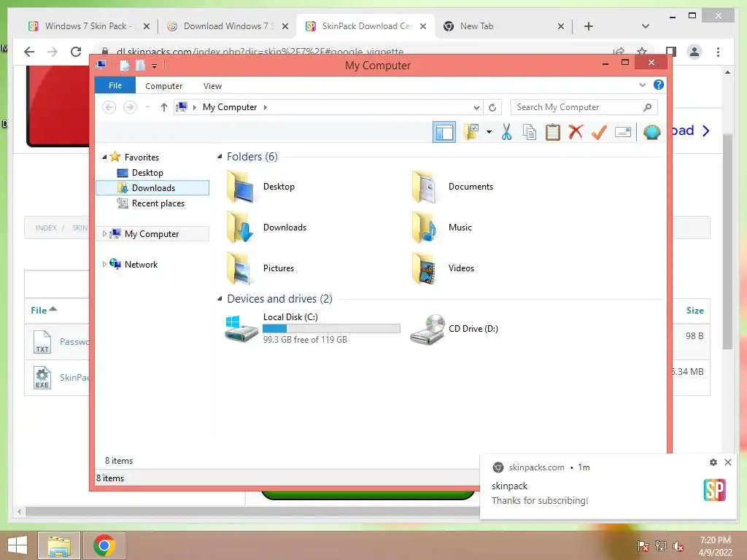The height and width of the screenshot is (560, 747).
Task: Select the Desktop folder icon
Action: tap(239, 187)
